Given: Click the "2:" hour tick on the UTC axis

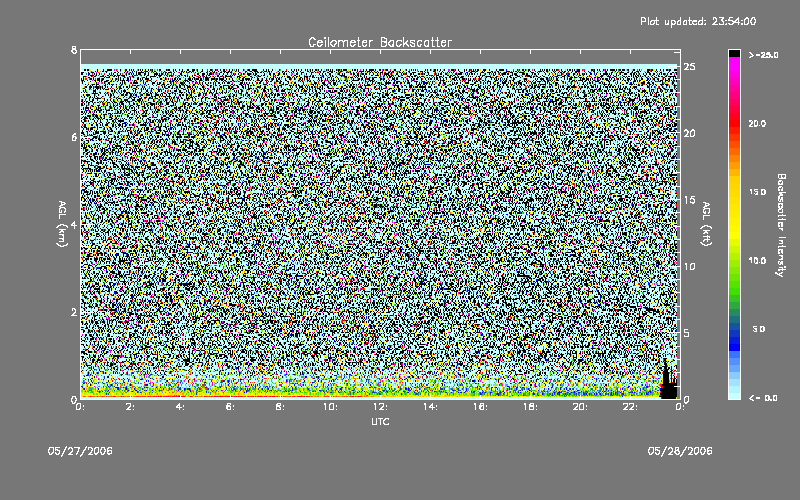Looking at the screenshot, I should (x=131, y=407).
